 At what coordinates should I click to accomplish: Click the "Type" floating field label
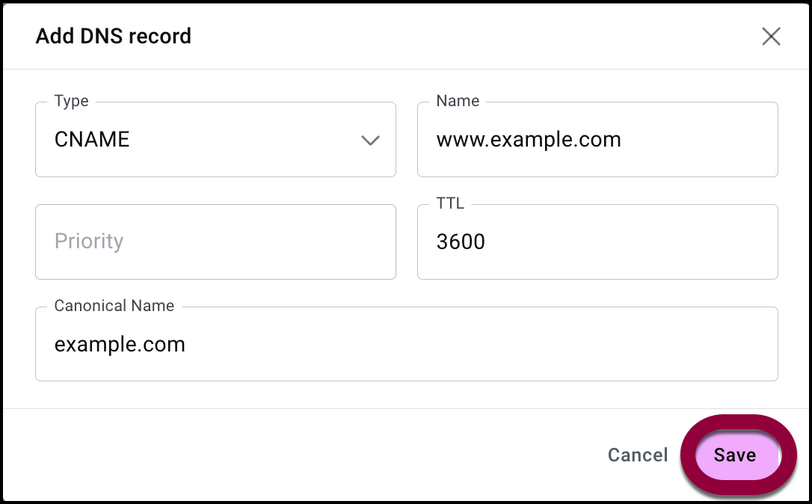pos(72,101)
